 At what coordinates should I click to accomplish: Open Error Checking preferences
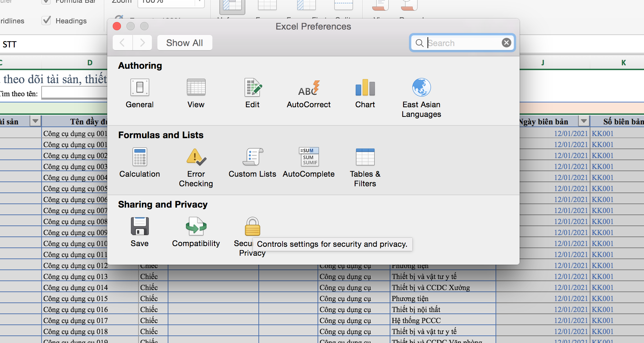[196, 167]
